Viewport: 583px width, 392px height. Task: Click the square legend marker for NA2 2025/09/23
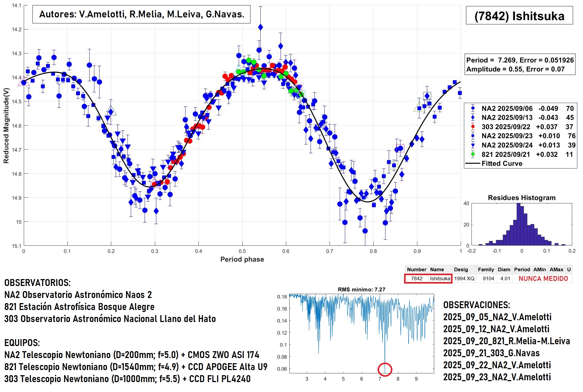473,136
